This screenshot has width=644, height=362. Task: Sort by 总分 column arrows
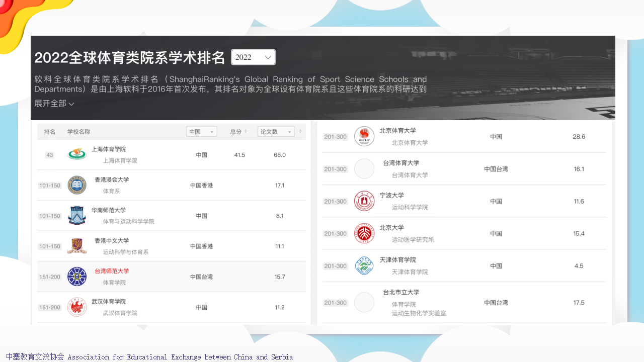246,132
